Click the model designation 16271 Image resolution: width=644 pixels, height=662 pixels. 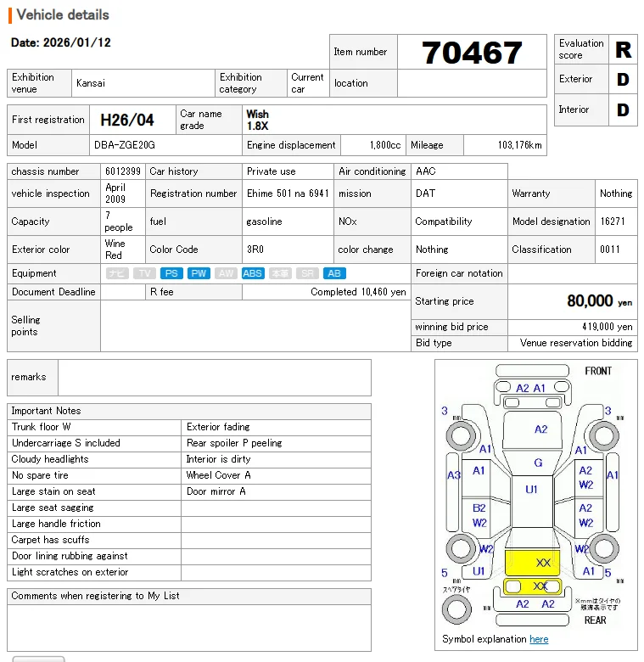(613, 222)
